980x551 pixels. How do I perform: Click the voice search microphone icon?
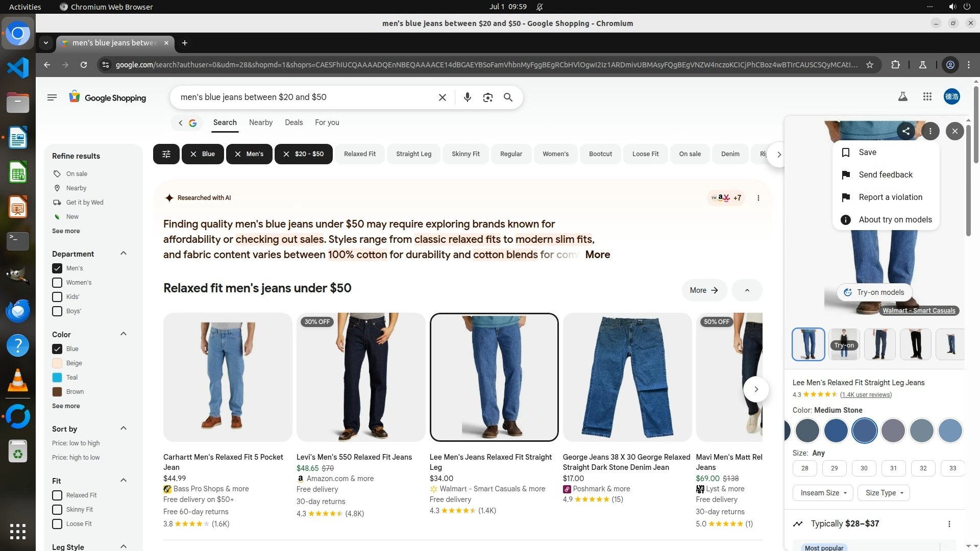[x=467, y=97]
